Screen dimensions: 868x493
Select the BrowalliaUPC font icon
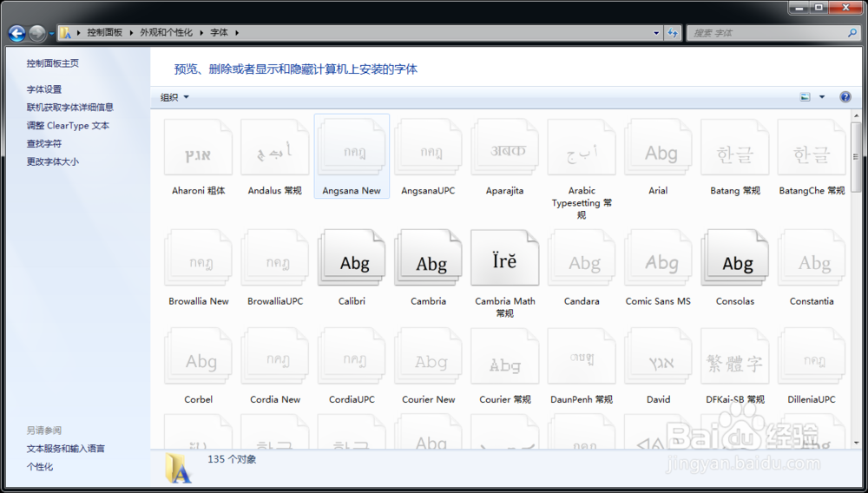275,259
